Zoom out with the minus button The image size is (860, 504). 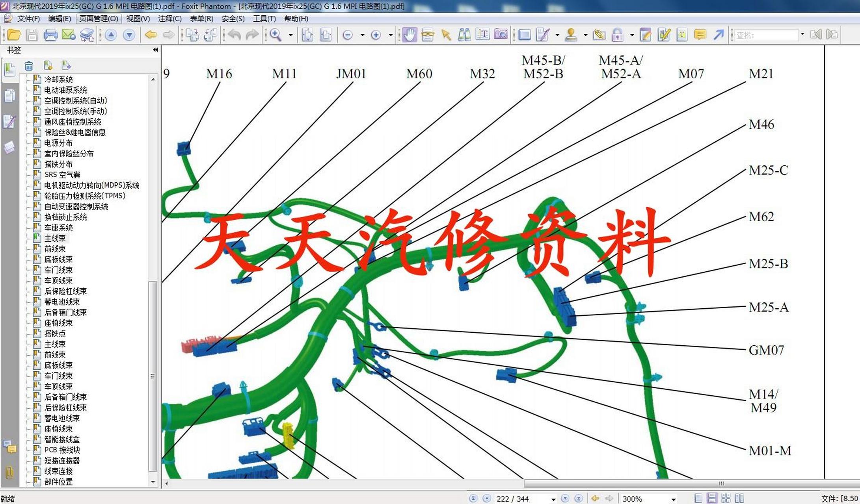click(x=348, y=35)
